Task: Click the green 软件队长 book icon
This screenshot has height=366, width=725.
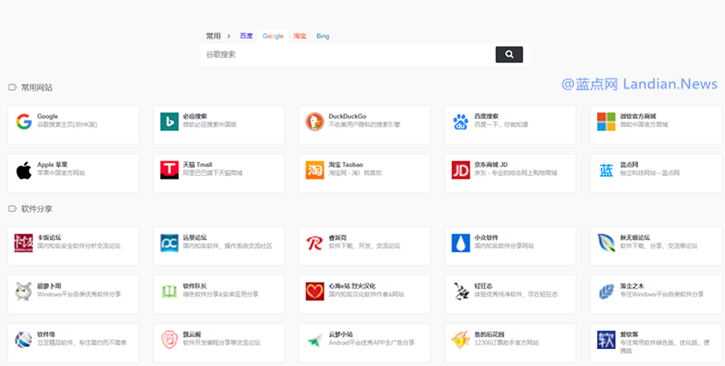Action: pos(169,292)
